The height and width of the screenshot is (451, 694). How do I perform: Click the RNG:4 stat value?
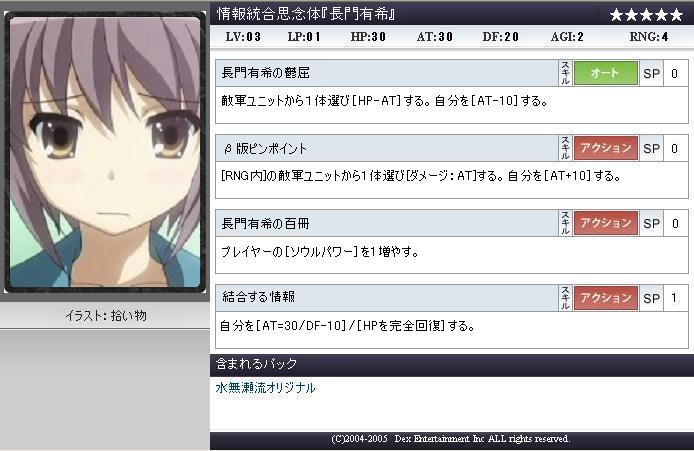click(649, 37)
